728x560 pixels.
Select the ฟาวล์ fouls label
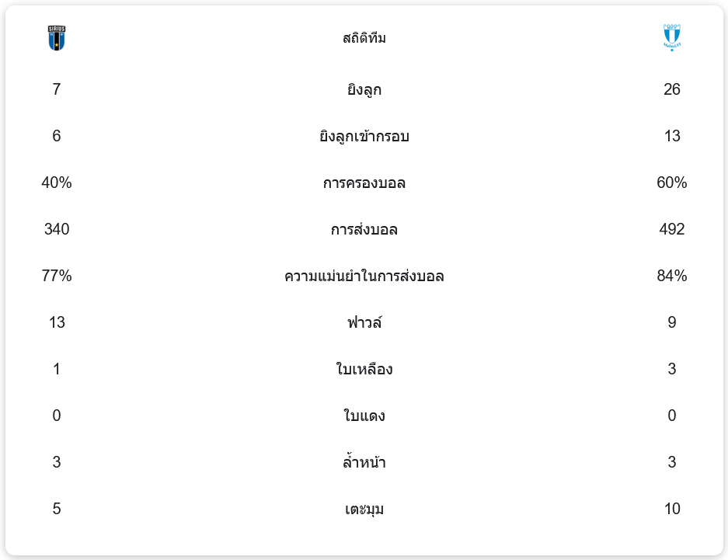(364, 323)
